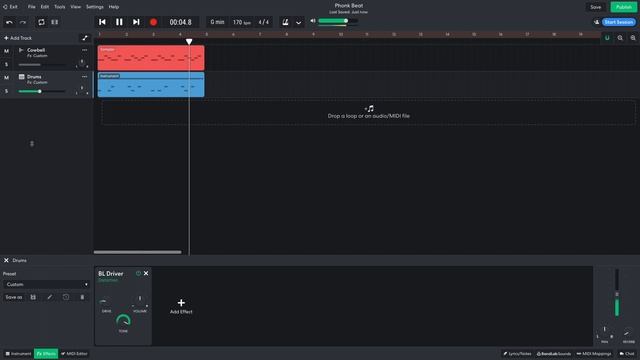The height and width of the screenshot is (360, 640).
Task: Add a new effect
Action: coord(181,306)
